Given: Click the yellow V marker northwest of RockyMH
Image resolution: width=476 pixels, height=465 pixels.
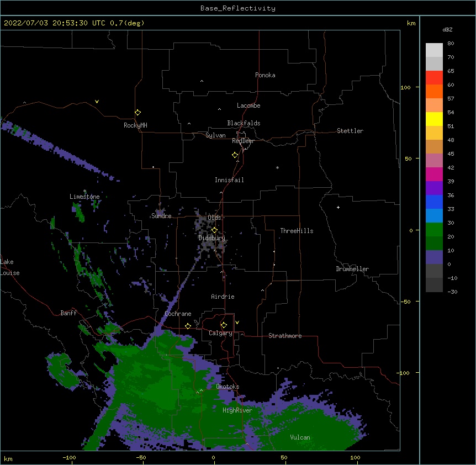Looking at the screenshot, I should point(97,102).
